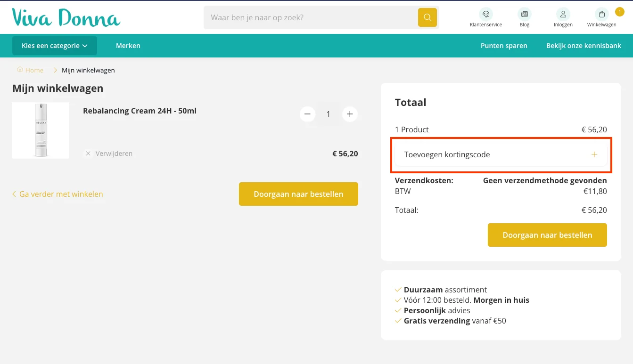
Task: Open the Blog icon
Action: click(x=524, y=14)
